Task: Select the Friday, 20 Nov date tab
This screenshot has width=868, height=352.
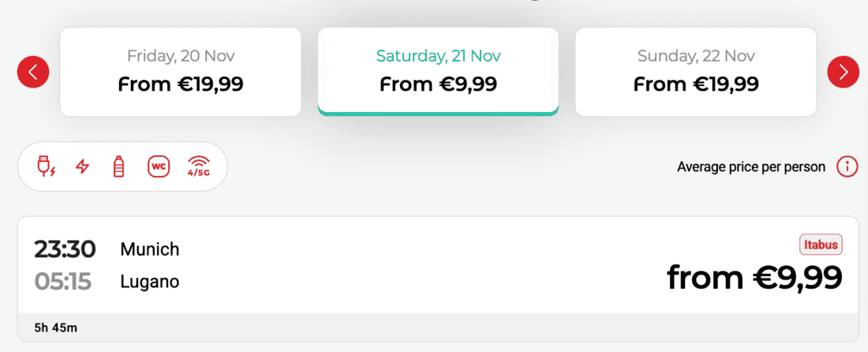Action: point(181,72)
